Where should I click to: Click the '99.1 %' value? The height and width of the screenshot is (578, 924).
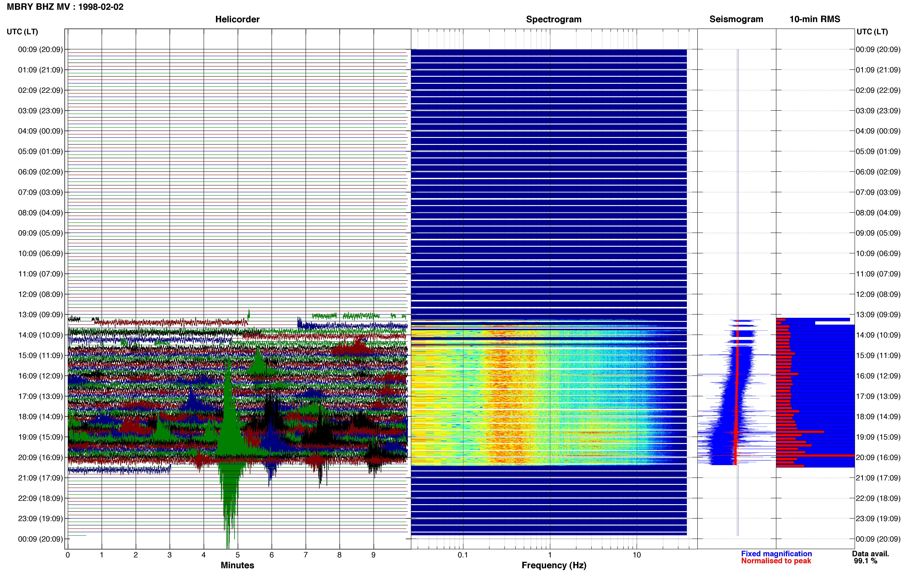865,561
